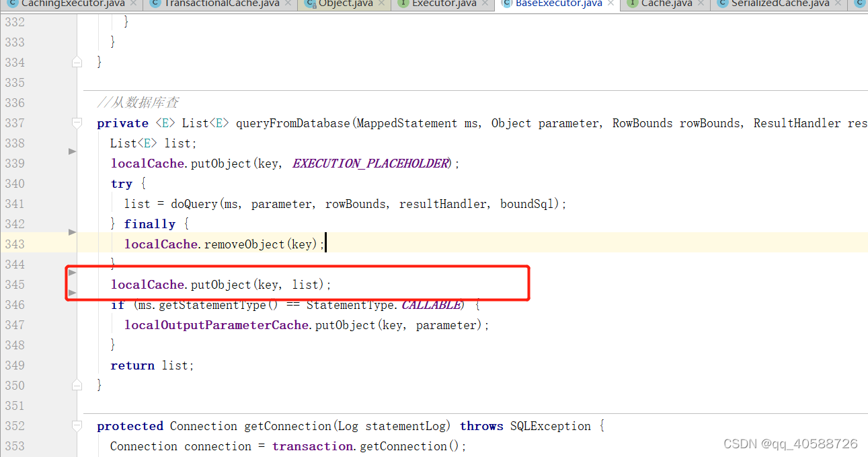
Task: Click line number 349 in the gutter
Action: 14,365
